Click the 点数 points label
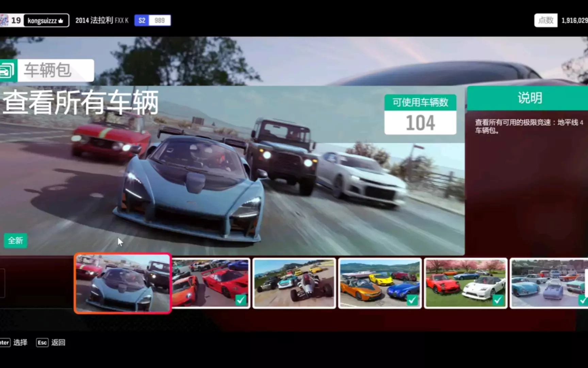This screenshot has height=368, width=588. pos(546,20)
